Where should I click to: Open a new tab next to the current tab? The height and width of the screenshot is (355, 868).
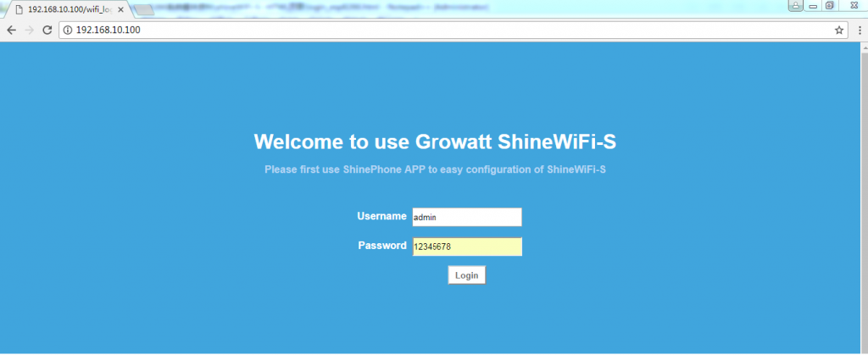coord(143,10)
